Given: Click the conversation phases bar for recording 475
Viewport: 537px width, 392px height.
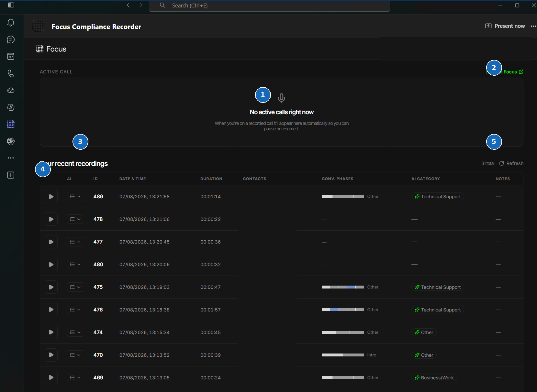Looking at the screenshot, I should 343,287.
